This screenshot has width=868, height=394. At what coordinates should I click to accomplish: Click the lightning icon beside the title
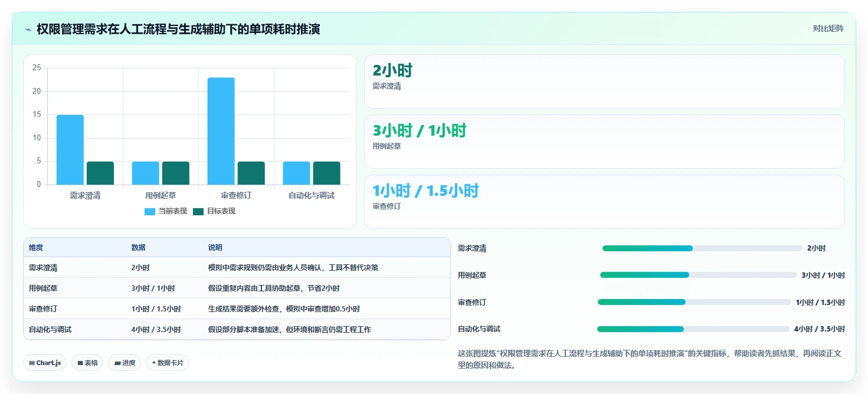[x=28, y=29]
